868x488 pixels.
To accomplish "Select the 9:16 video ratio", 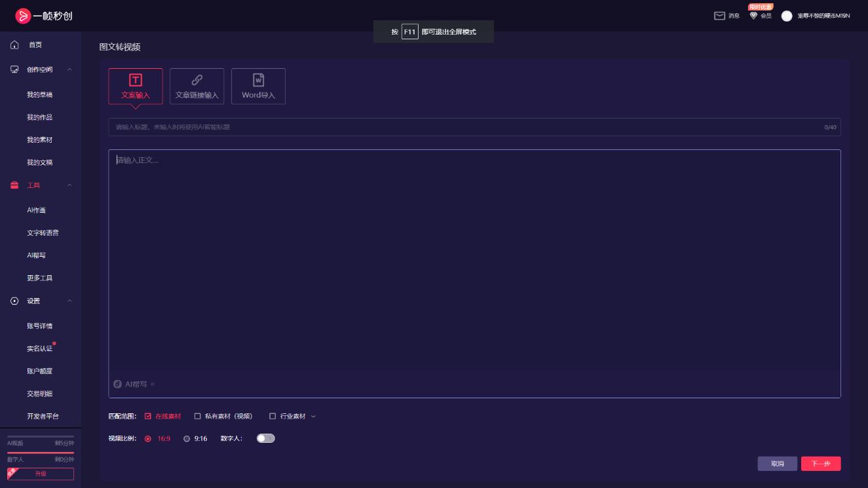I will [x=187, y=439].
